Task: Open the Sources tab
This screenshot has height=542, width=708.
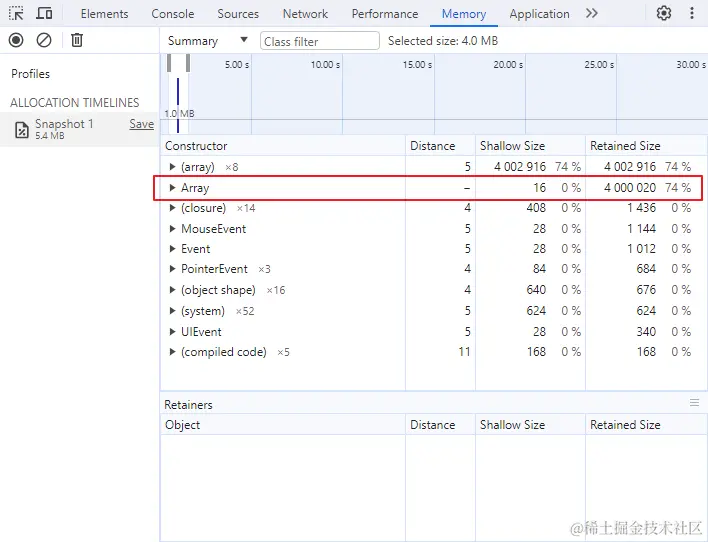Action: [238, 14]
